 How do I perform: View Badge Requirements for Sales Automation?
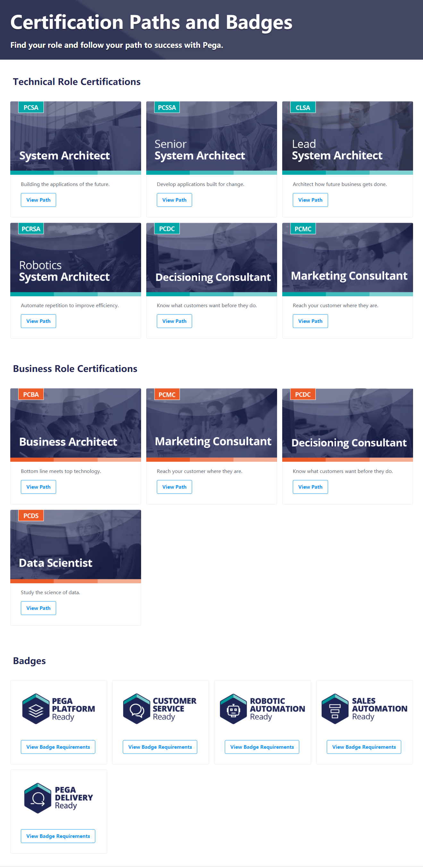click(364, 747)
